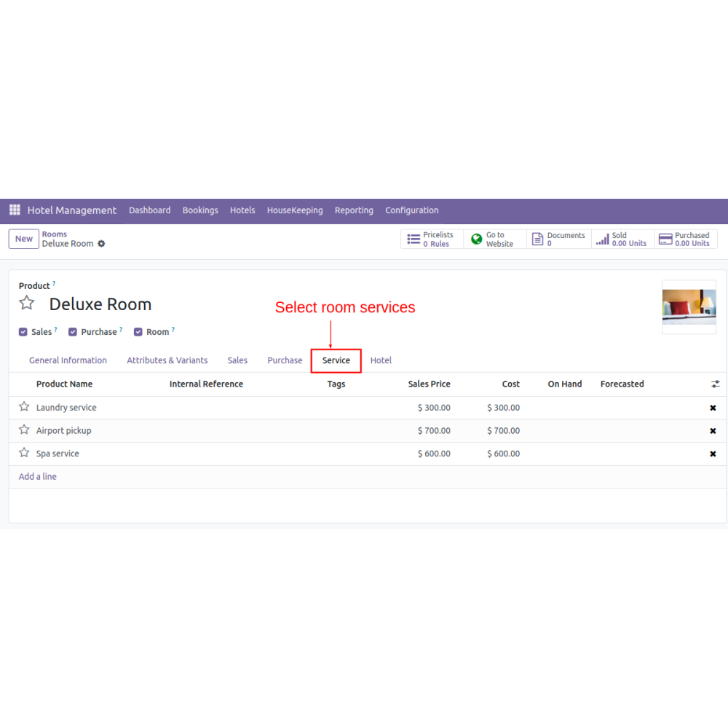Expand the Reporting menu

coord(354,210)
